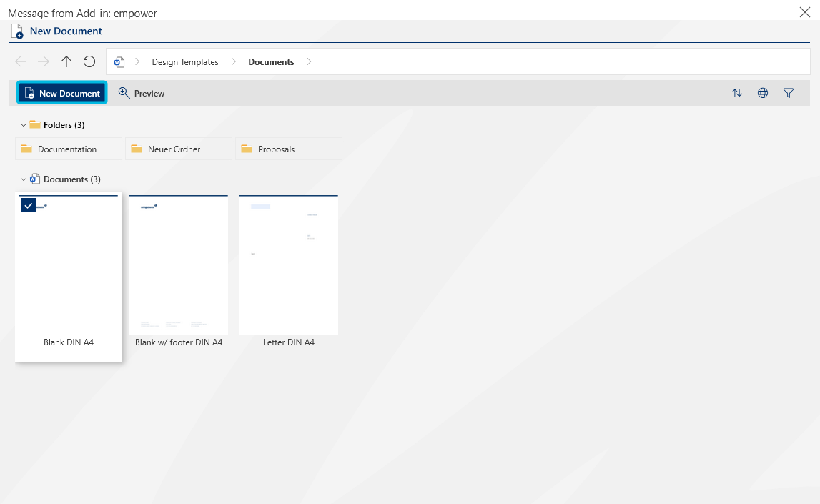Select the Letter DIN A4 template thumbnail
The image size is (820, 504).
289,265
